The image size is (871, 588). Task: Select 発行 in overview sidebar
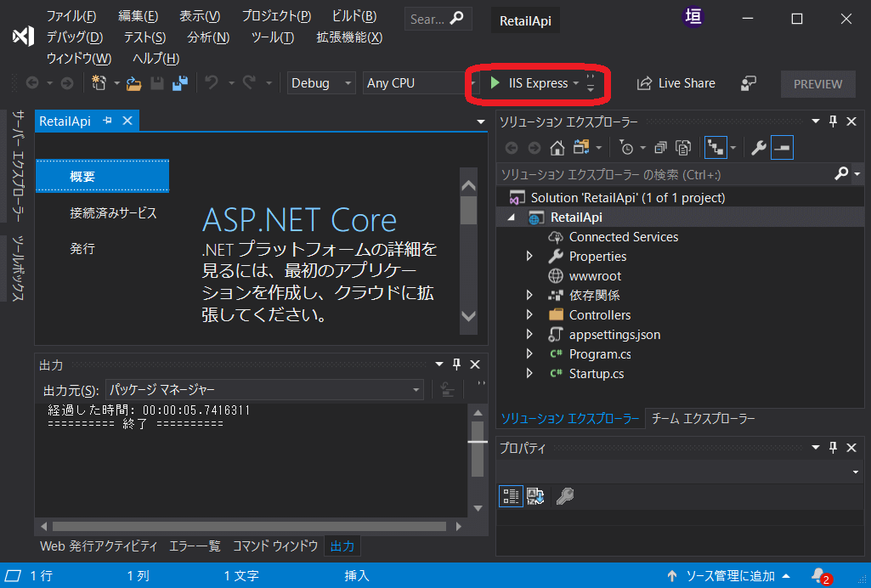pos(82,249)
